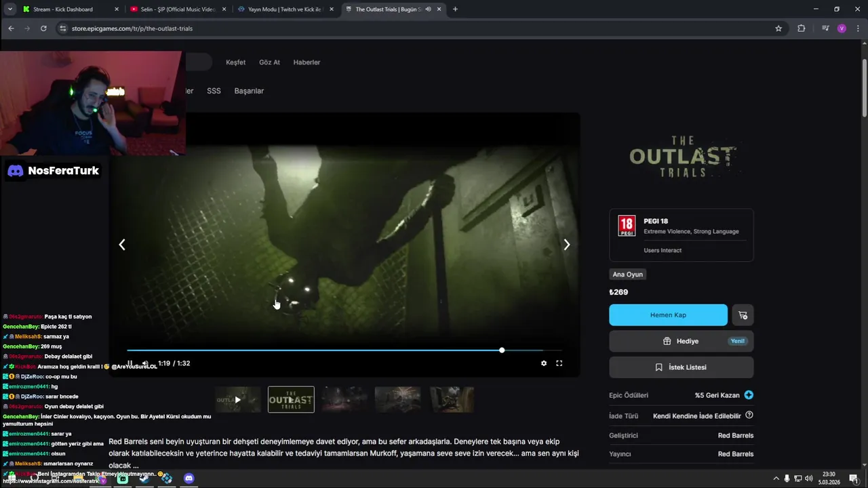This screenshot has width=868, height=488.
Task: Click the Hediye gift button
Action: (x=681, y=341)
